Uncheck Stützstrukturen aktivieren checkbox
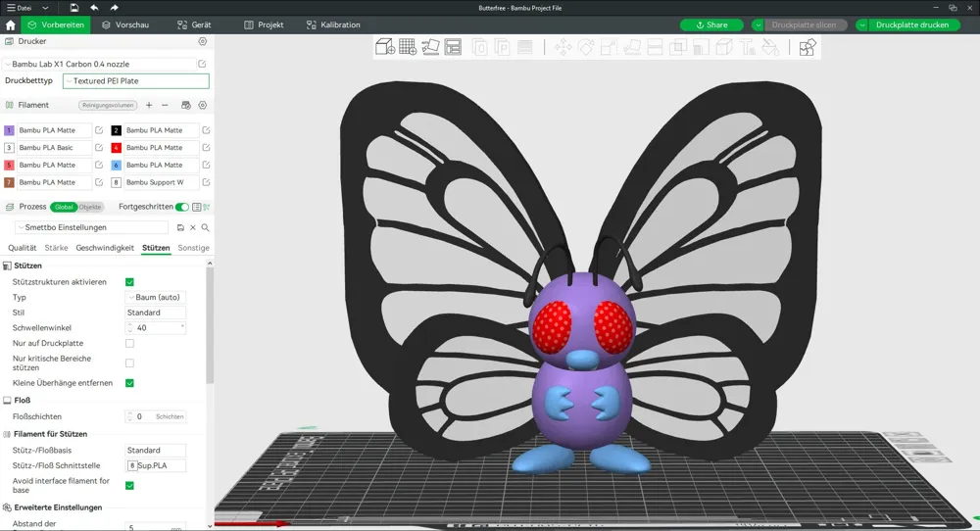Image resolution: width=980 pixels, height=531 pixels. (129, 282)
